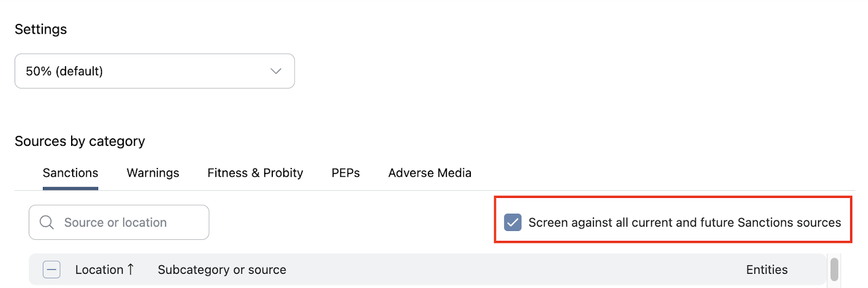This screenshot has height=288, width=868.
Task: Open the Adverse Media tab
Action: (430, 173)
